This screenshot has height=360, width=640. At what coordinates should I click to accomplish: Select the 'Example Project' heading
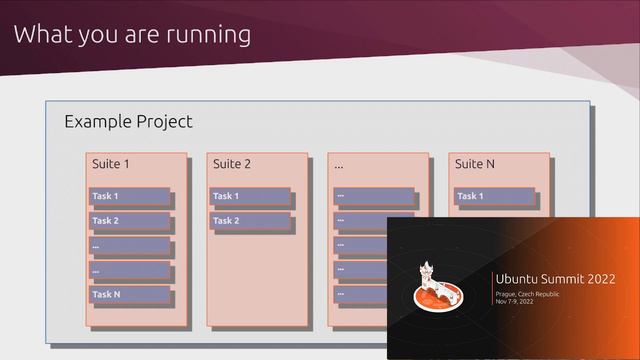tap(128, 122)
